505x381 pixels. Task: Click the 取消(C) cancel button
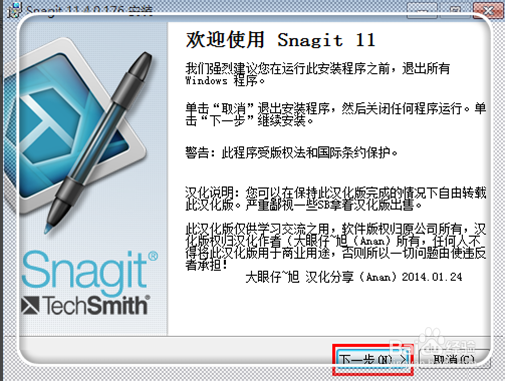[x=454, y=359]
